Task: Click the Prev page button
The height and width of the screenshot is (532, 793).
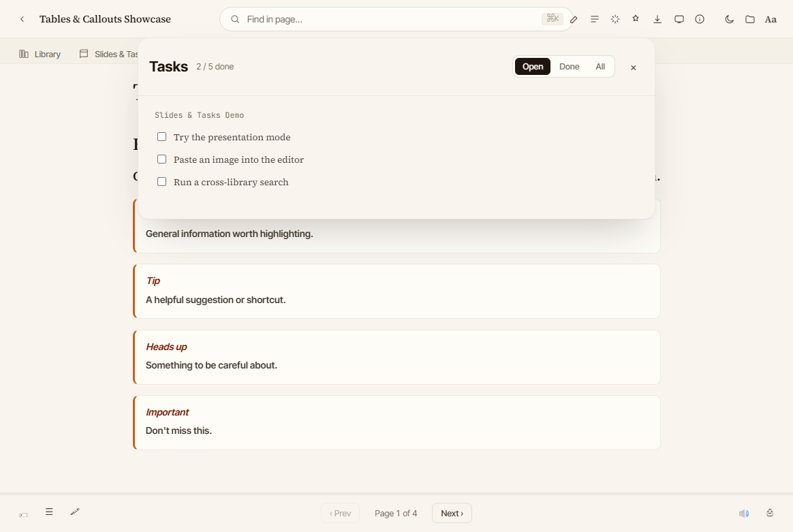Action: click(x=341, y=514)
